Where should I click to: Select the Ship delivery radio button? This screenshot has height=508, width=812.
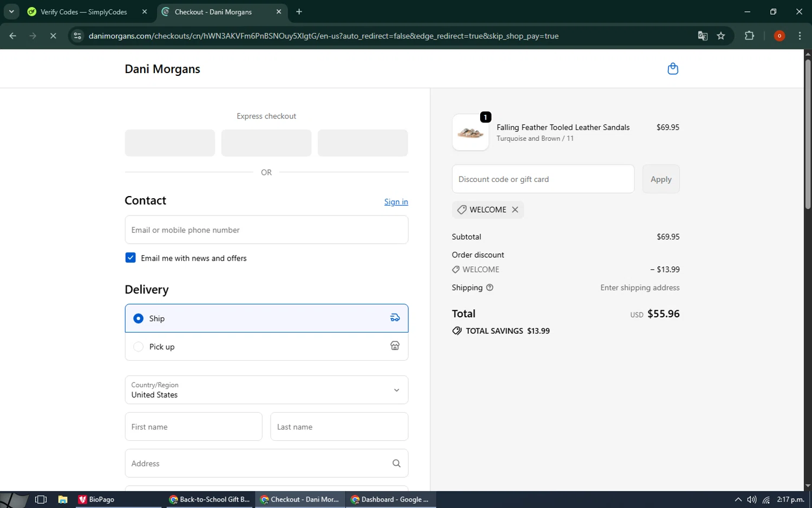pos(139,318)
